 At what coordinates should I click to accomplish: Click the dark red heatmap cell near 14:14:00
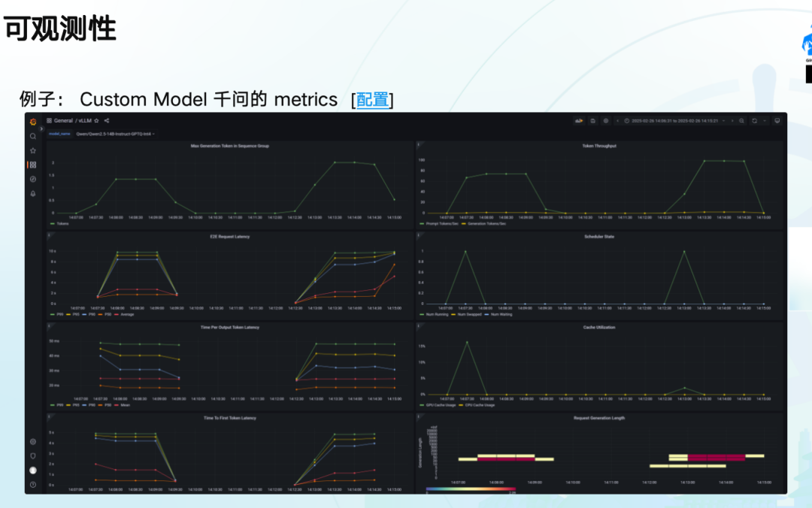coord(726,458)
